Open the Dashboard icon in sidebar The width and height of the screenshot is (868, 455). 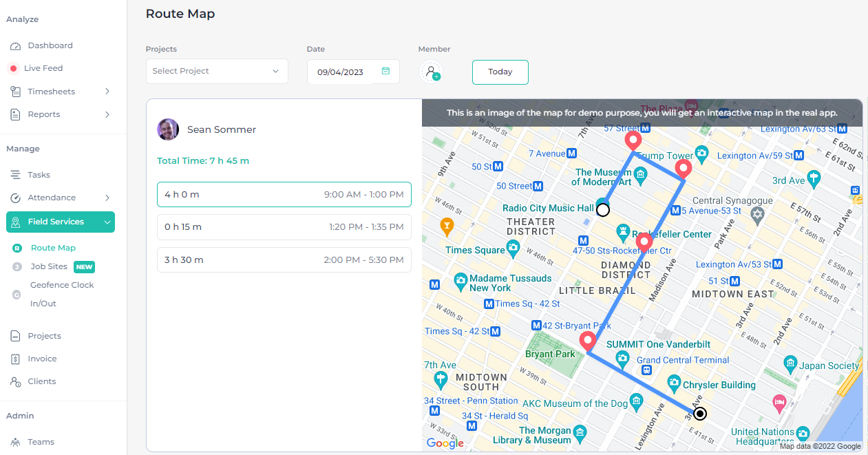(15, 46)
